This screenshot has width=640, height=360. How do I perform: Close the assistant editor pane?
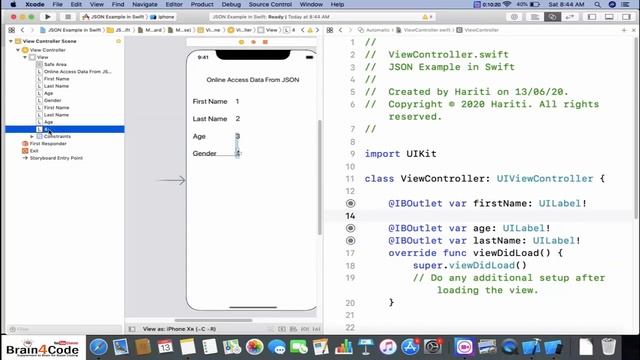click(x=633, y=30)
